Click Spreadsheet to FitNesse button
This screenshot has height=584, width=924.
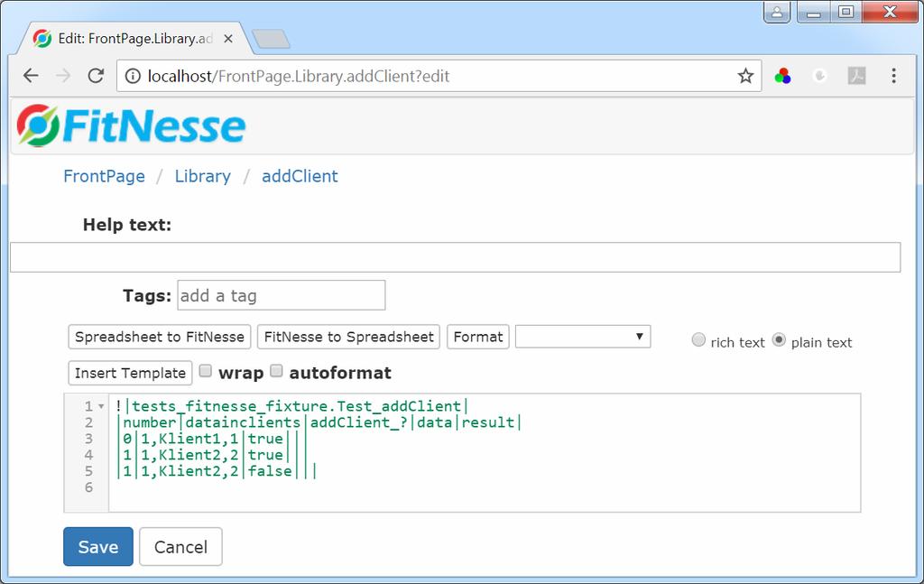tap(160, 337)
